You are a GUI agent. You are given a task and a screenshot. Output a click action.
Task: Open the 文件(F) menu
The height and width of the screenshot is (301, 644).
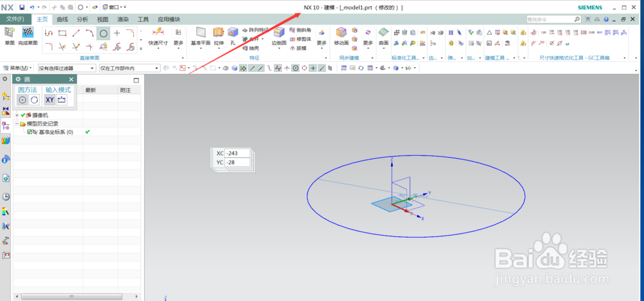pos(15,19)
